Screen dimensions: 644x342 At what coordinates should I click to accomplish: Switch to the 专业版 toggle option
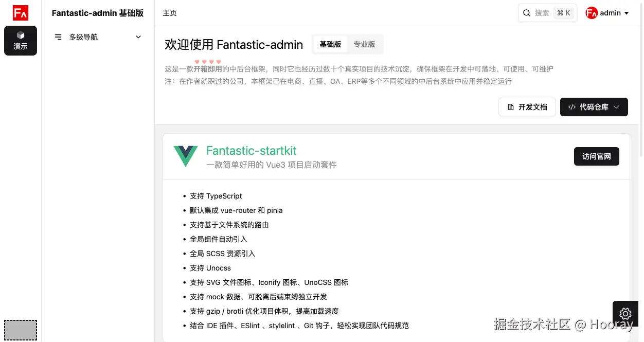(x=364, y=44)
